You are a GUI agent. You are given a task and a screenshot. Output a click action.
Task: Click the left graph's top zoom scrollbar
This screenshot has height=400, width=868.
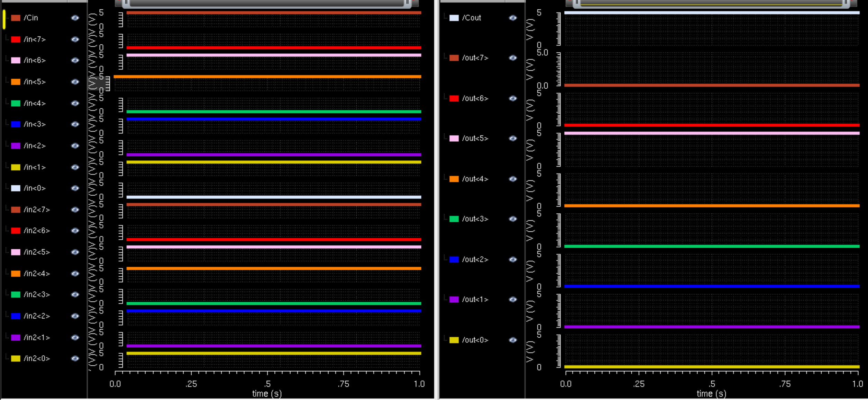pos(266,3)
